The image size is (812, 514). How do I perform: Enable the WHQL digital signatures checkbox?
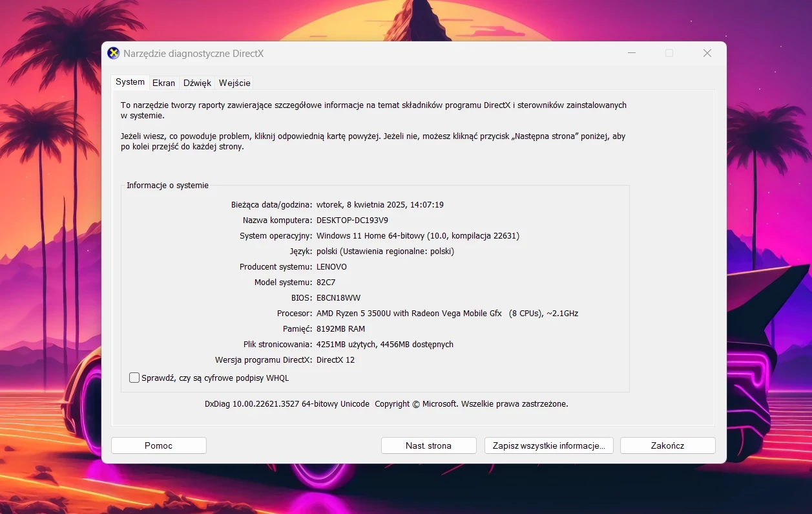coord(134,378)
